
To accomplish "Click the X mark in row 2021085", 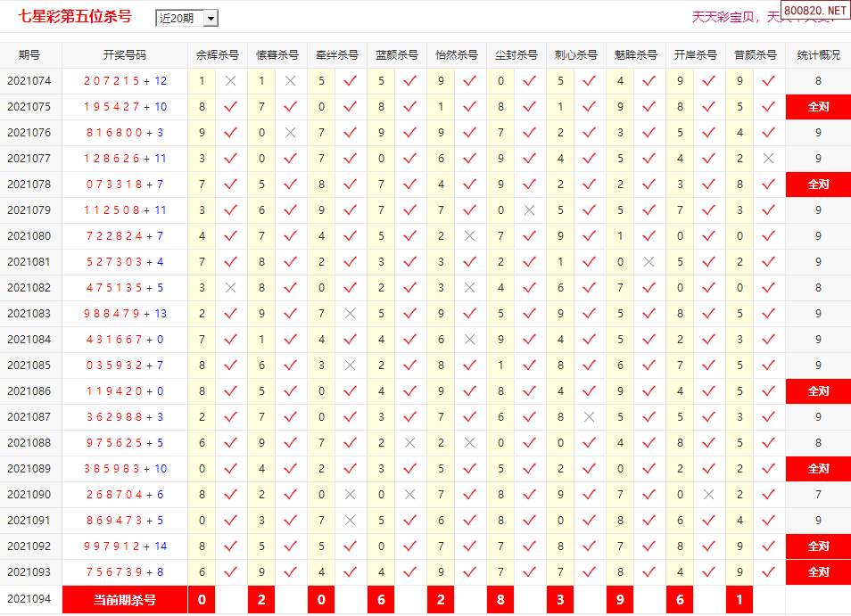I will coord(350,365).
